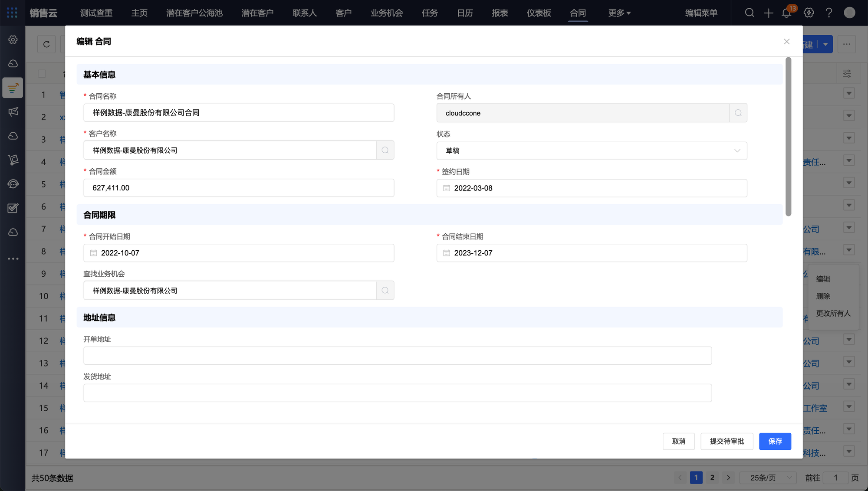This screenshot has height=491, width=868.
Task: Click search icon in customer name field
Action: (385, 150)
